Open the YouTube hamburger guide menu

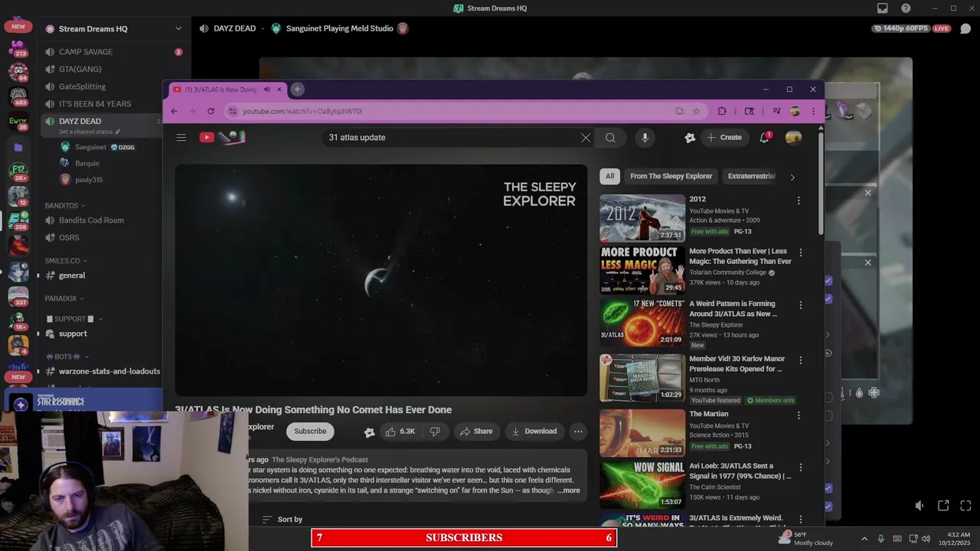click(181, 138)
